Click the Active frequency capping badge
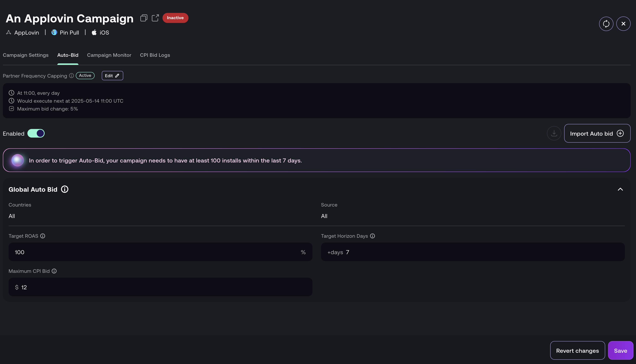The image size is (636, 364). click(85, 75)
